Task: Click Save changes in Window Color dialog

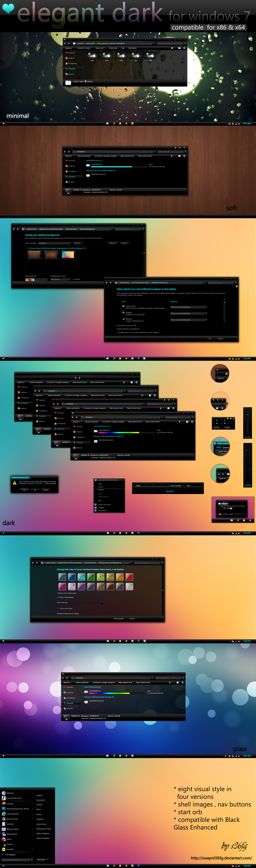Action: pos(119,619)
